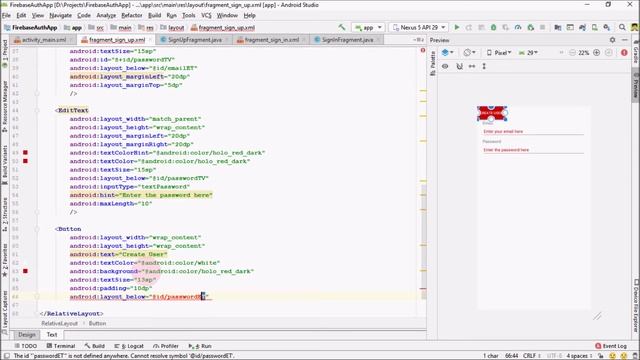Click the lock read-only icon in status bar
This screenshot has width=640, height=360.
tap(601, 356)
